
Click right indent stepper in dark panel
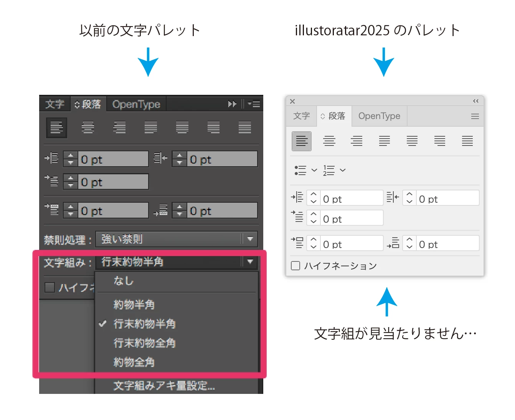tap(180, 159)
